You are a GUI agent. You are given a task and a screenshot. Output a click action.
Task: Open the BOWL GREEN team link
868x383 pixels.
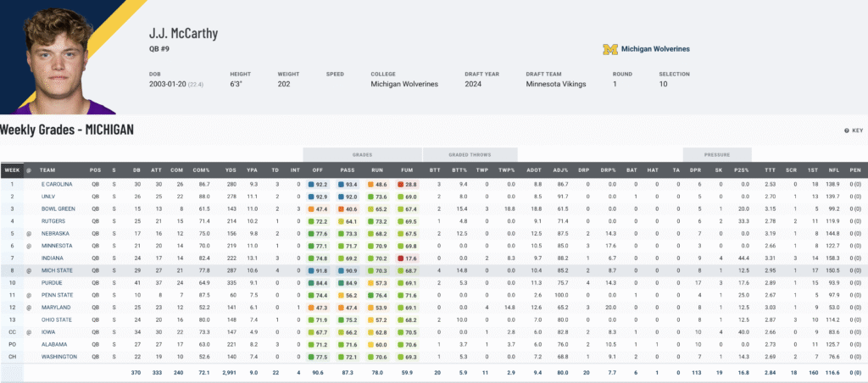click(58, 208)
